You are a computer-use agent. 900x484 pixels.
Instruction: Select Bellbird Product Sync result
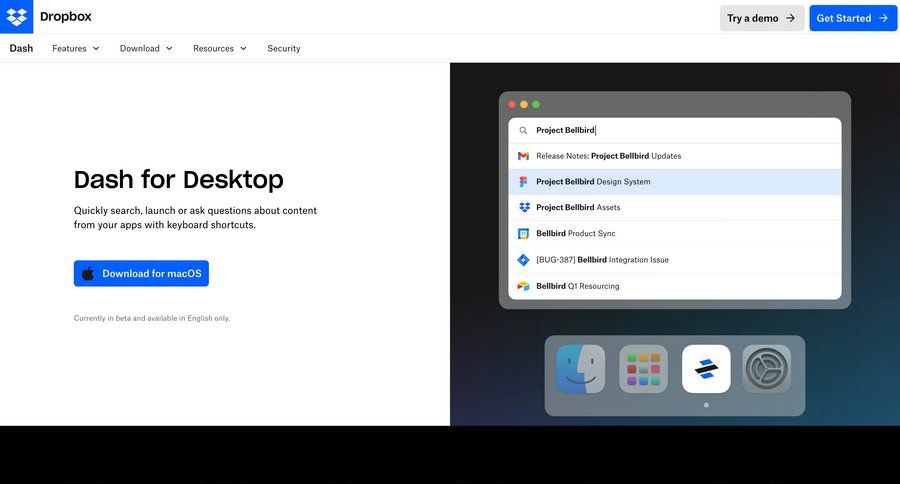tap(675, 234)
